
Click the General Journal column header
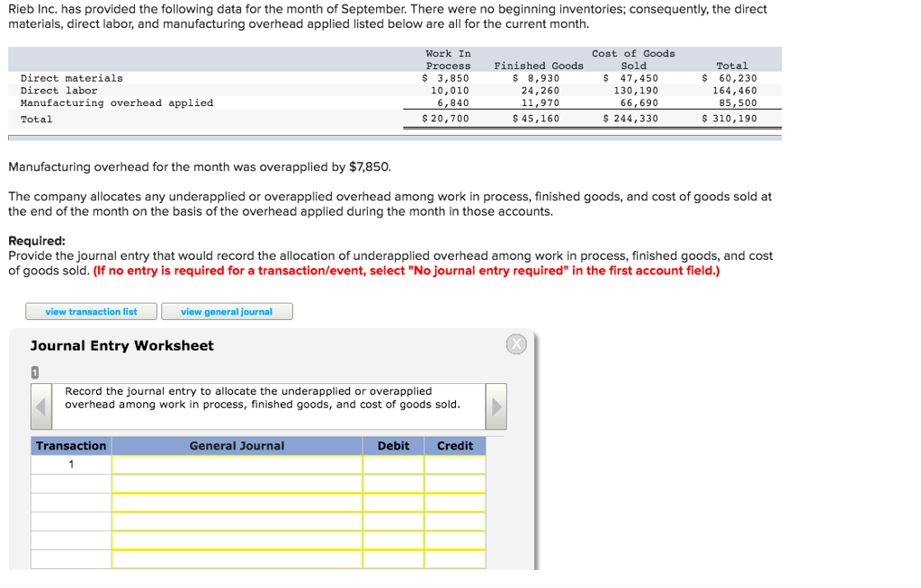tap(236, 445)
